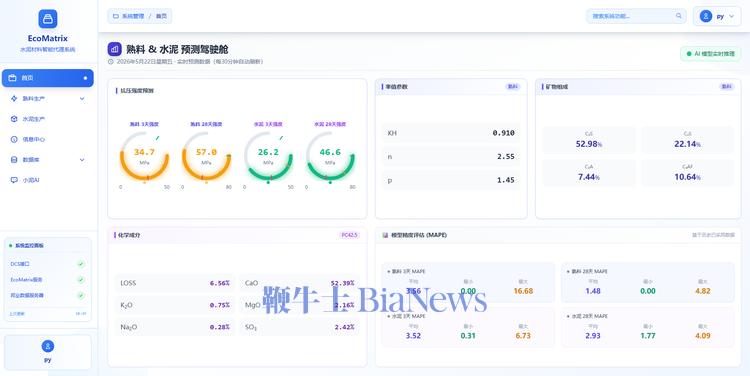This screenshot has width=750, height=376.
Task: Click the chart icon beside 模型精度评估 (MAPE)
Action: (386, 235)
